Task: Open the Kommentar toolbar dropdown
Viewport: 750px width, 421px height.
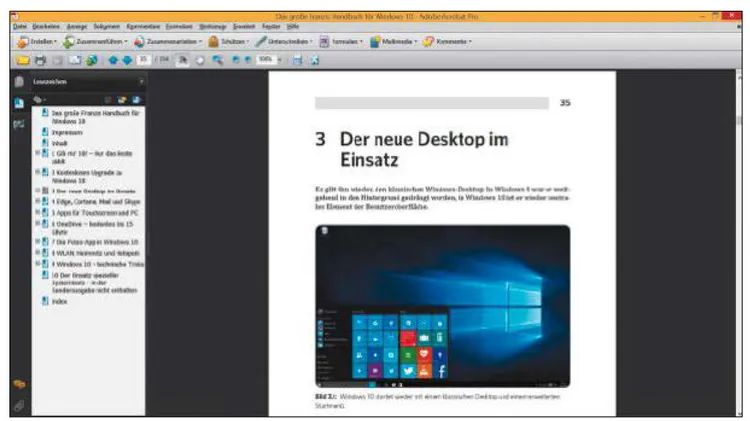Action: pos(447,42)
